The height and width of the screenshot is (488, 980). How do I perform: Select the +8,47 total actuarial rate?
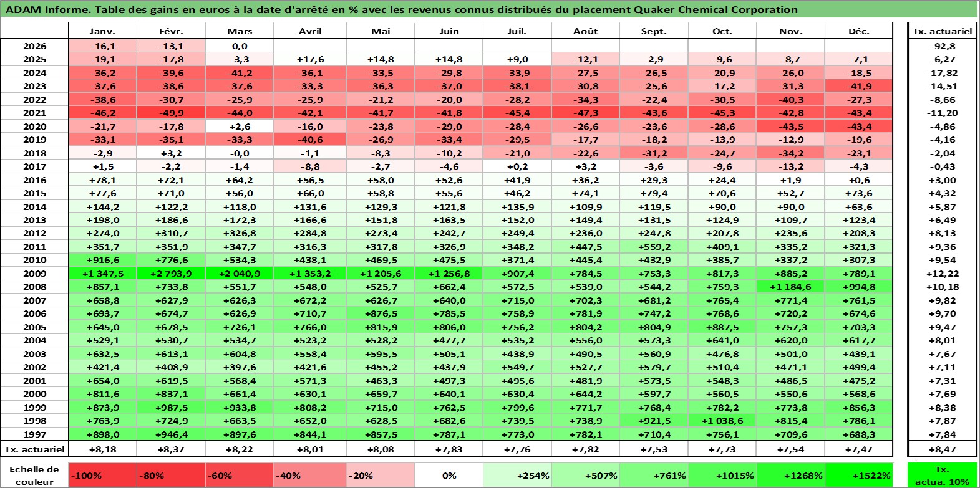(x=942, y=449)
